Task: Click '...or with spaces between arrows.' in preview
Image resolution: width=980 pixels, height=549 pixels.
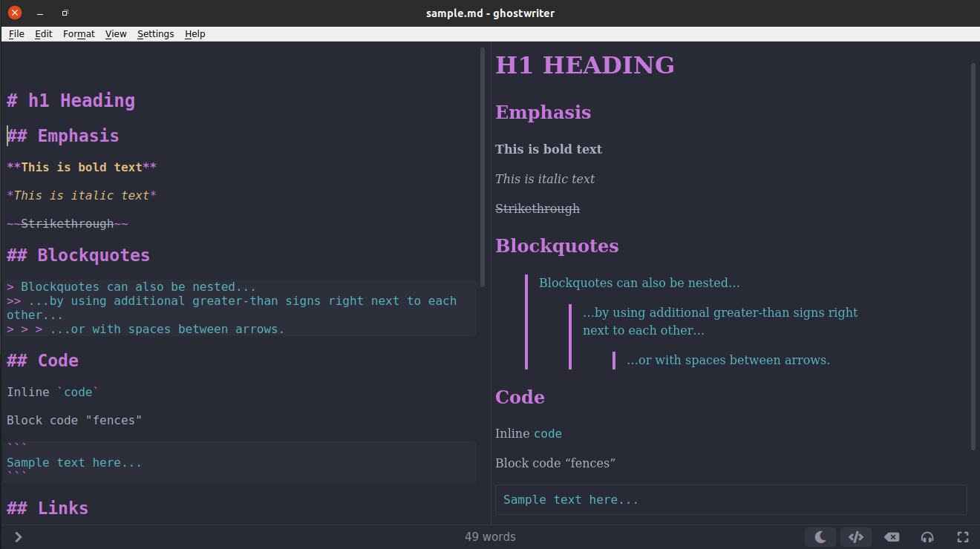Action: (x=728, y=361)
